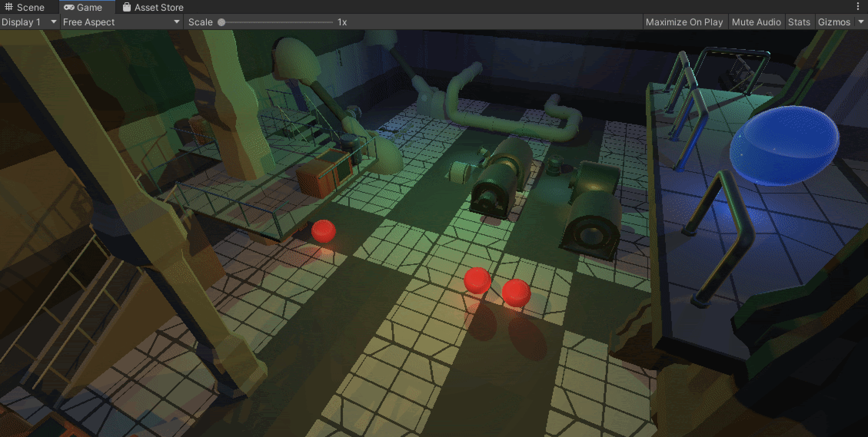Click the Gizmos button
Viewport: 868px width, 437px height.
[x=833, y=22]
